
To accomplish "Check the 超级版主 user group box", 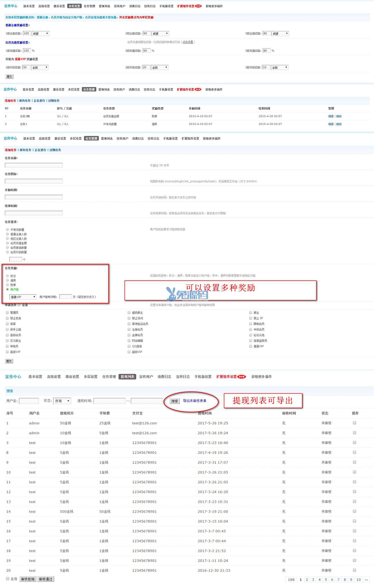I will [x=129, y=312].
